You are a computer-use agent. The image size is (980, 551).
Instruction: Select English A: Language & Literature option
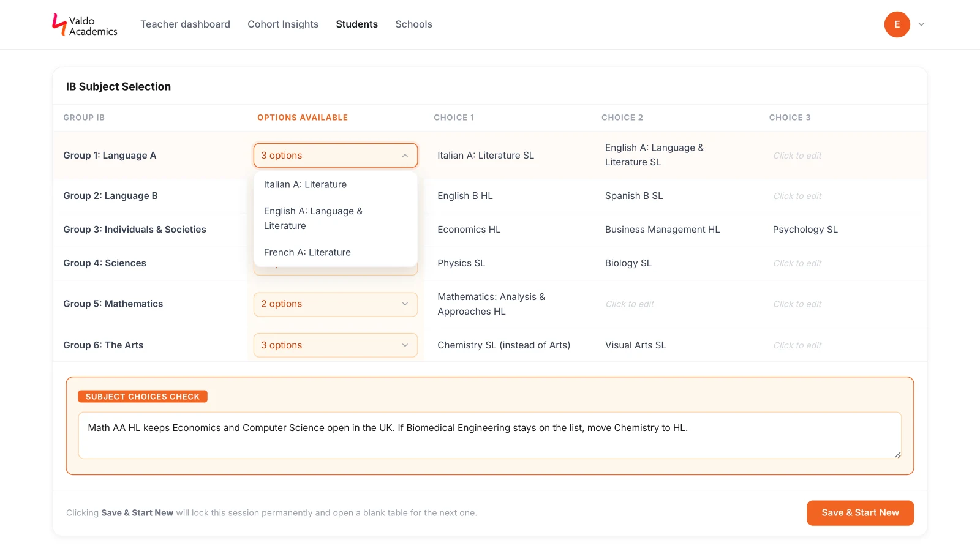336,219
